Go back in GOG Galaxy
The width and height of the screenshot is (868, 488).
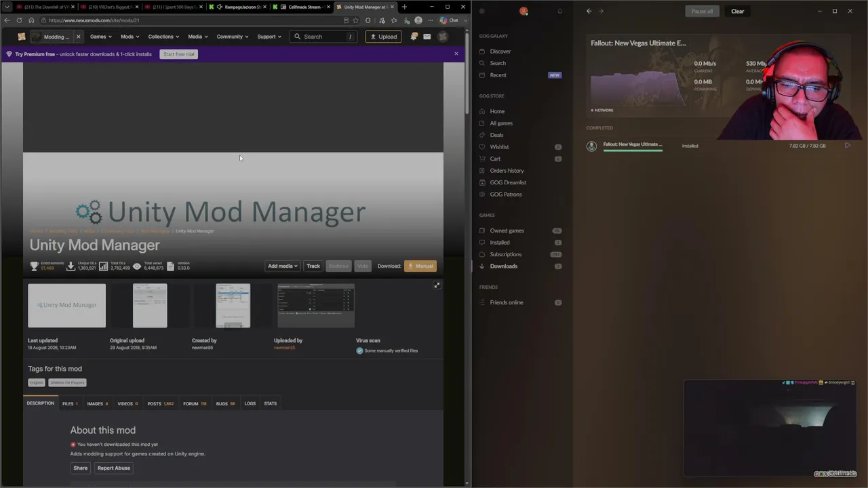tap(589, 11)
